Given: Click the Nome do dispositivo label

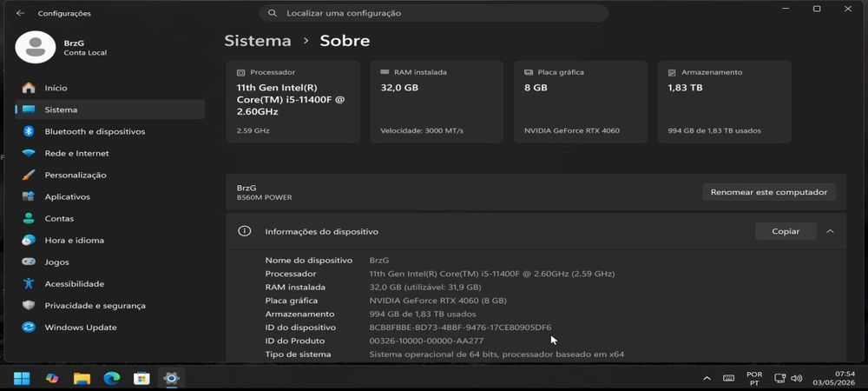Looking at the screenshot, I should (x=309, y=261).
